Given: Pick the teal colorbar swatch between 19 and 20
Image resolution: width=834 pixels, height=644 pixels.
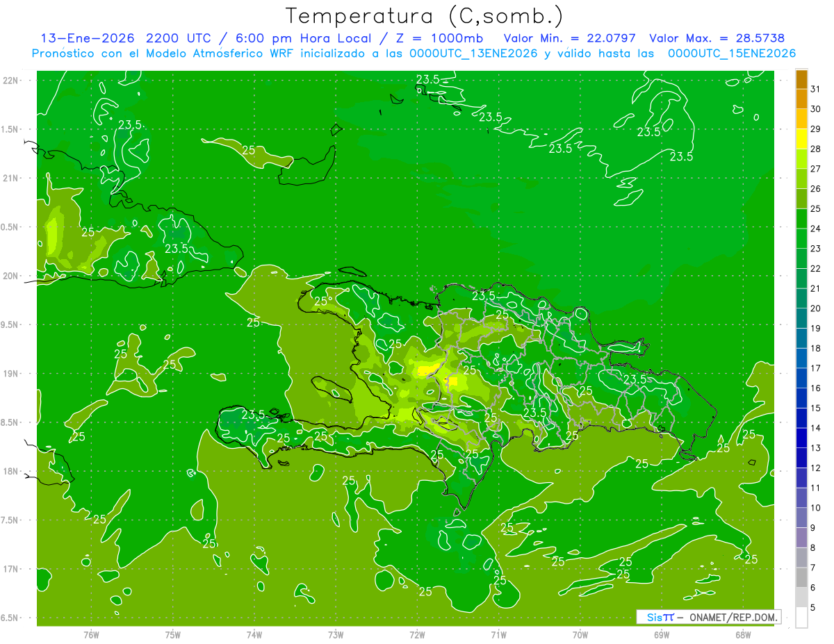Looking at the screenshot, I should coord(801,319).
